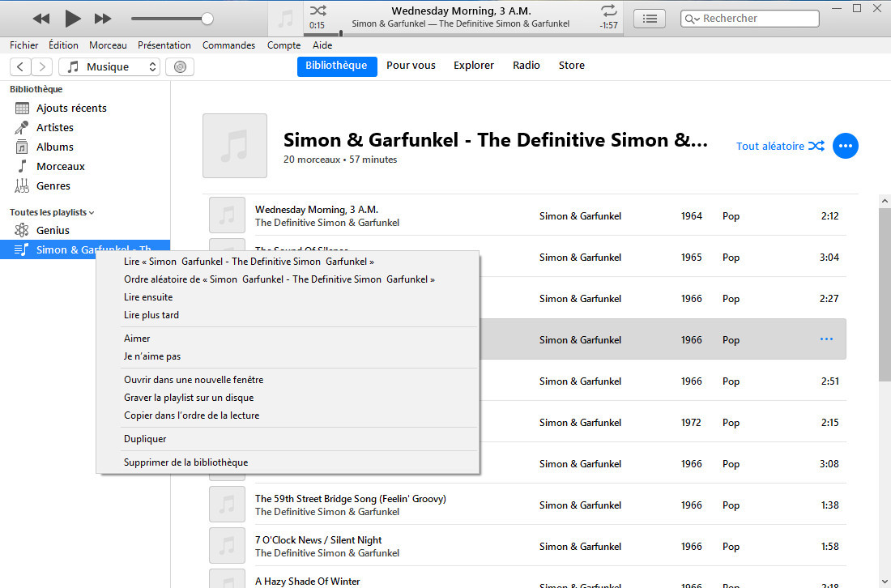The height and width of the screenshot is (588, 891).
Task: Select Artistes in the sidebar
Action: coord(85,127)
